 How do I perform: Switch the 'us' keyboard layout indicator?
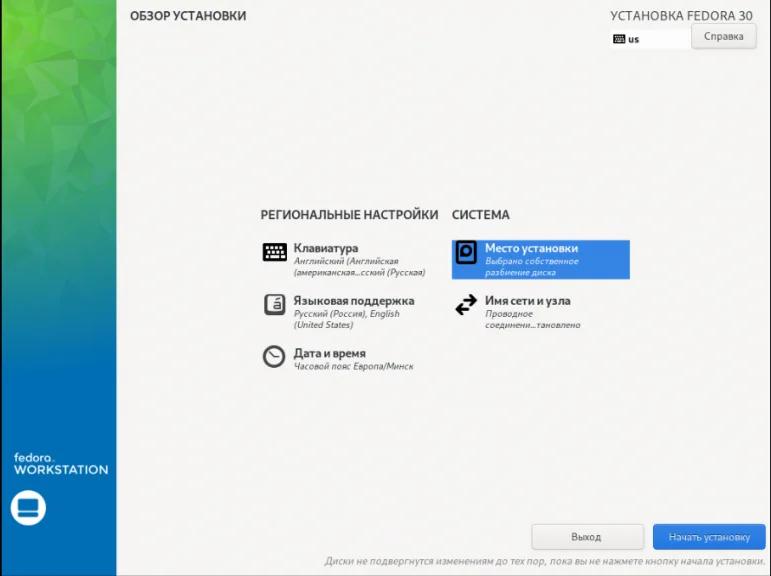(x=649, y=39)
